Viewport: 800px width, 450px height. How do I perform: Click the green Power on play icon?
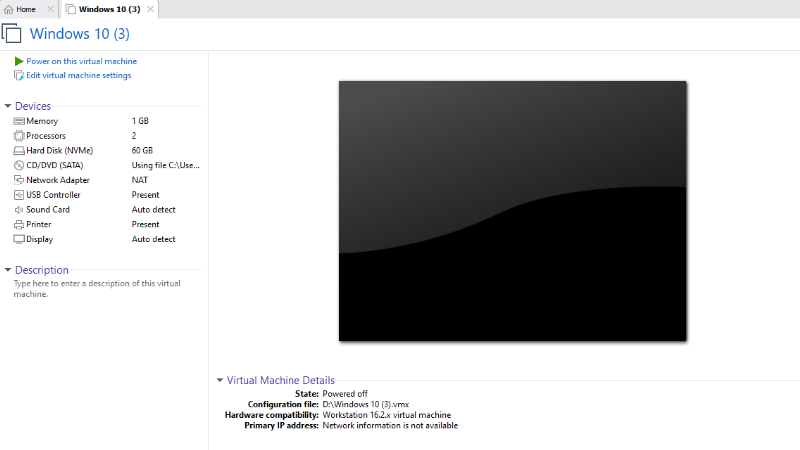pyautogui.click(x=19, y=61)
